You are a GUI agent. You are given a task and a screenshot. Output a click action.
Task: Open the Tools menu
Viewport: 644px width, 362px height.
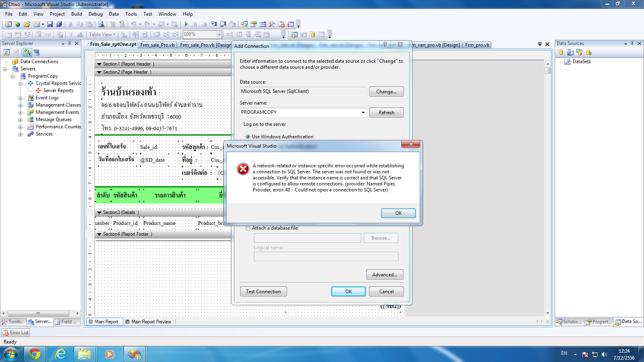pos(131,14)
